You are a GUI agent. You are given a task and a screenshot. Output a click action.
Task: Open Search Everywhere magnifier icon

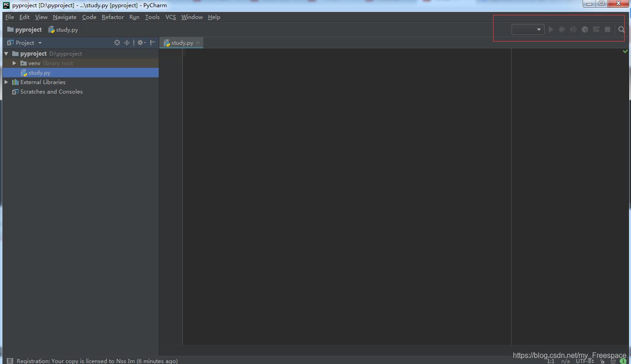[622, 29]
